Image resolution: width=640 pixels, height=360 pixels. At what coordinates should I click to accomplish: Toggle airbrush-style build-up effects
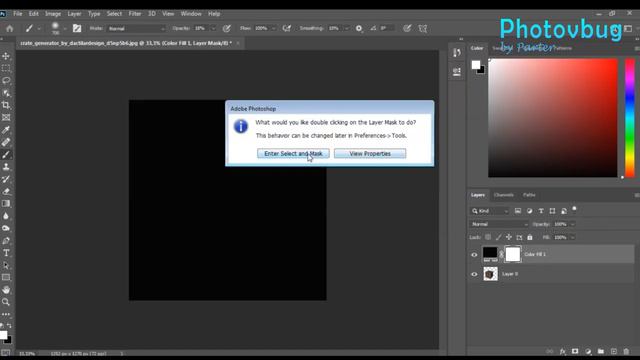pos(287,28)
